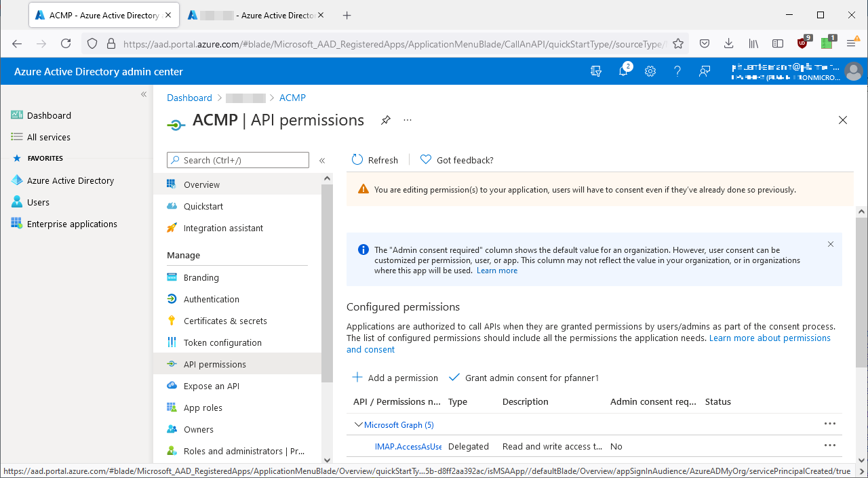Viewport: 868px width, 478px height.
Task: Collapse the ACMP blade menu
Action: click(322, 161)
